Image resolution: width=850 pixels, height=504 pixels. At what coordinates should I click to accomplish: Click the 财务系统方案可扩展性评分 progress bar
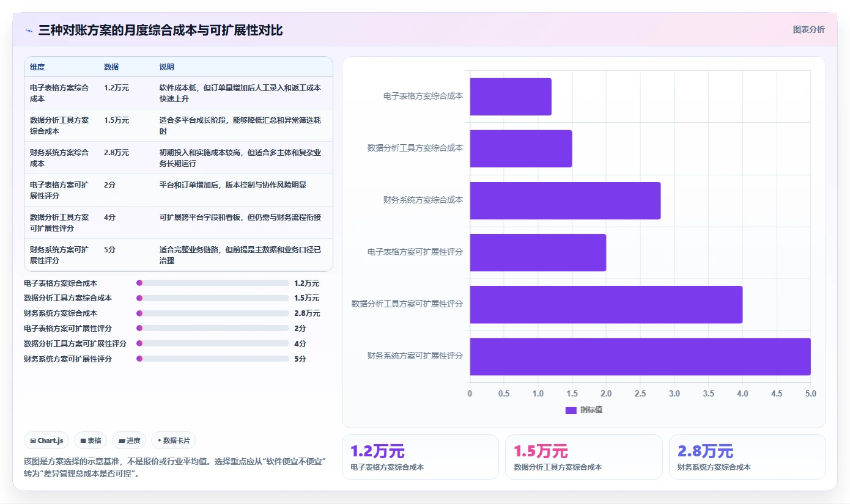tap(213, 359)
